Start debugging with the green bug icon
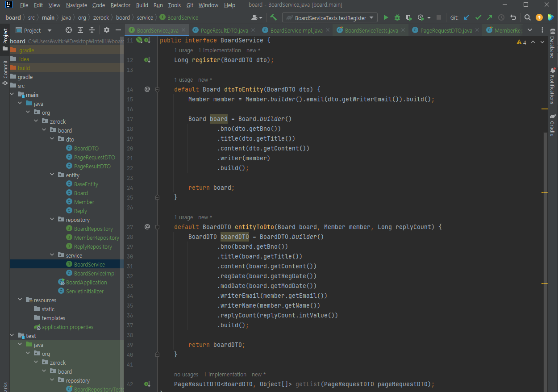558x392 pixels. point(397,18)
